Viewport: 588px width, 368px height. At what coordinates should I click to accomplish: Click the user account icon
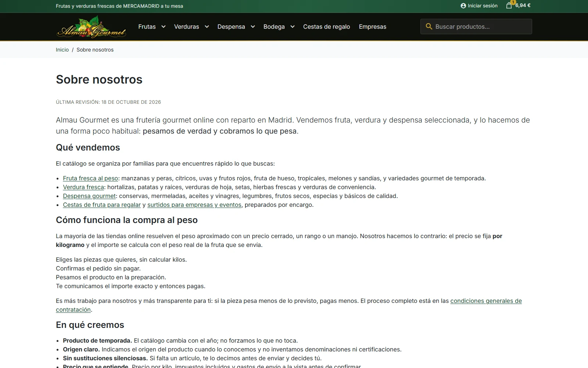(463, 6)
